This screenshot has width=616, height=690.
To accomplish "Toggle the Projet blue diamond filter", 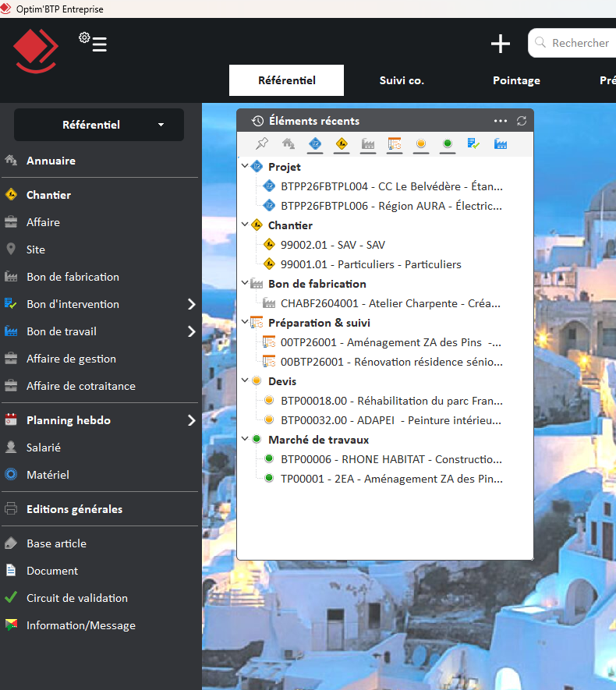I will click(315, 143).
